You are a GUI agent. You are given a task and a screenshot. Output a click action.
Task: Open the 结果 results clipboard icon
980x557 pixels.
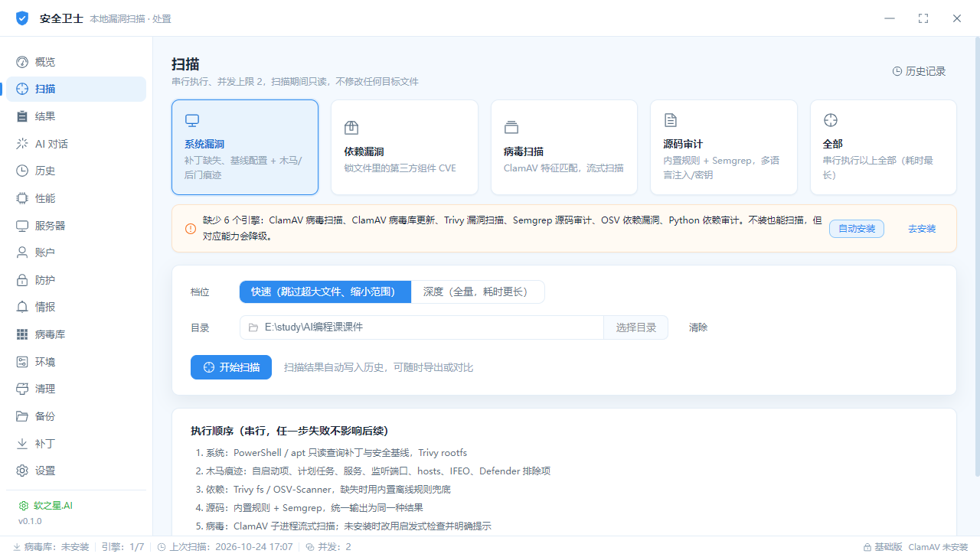22,116
